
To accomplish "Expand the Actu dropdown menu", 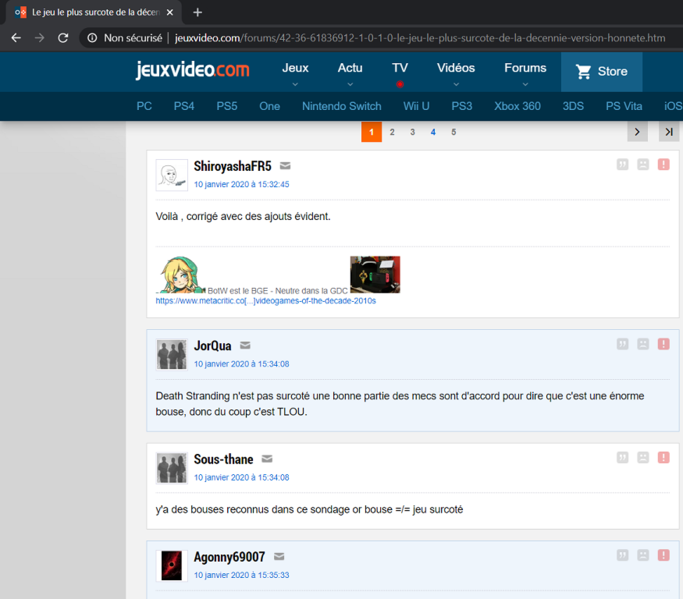I will coord(350,73).
